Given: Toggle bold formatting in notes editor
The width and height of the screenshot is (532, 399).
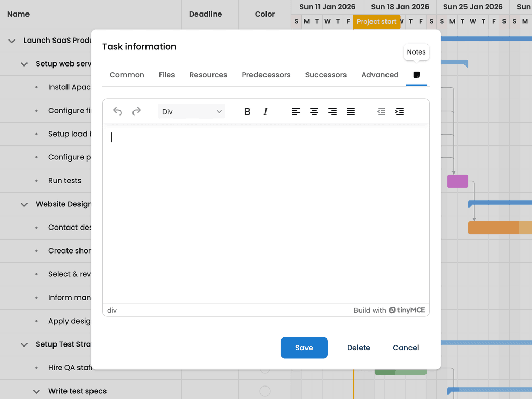Looking at the screenshot, I should 247,111.
